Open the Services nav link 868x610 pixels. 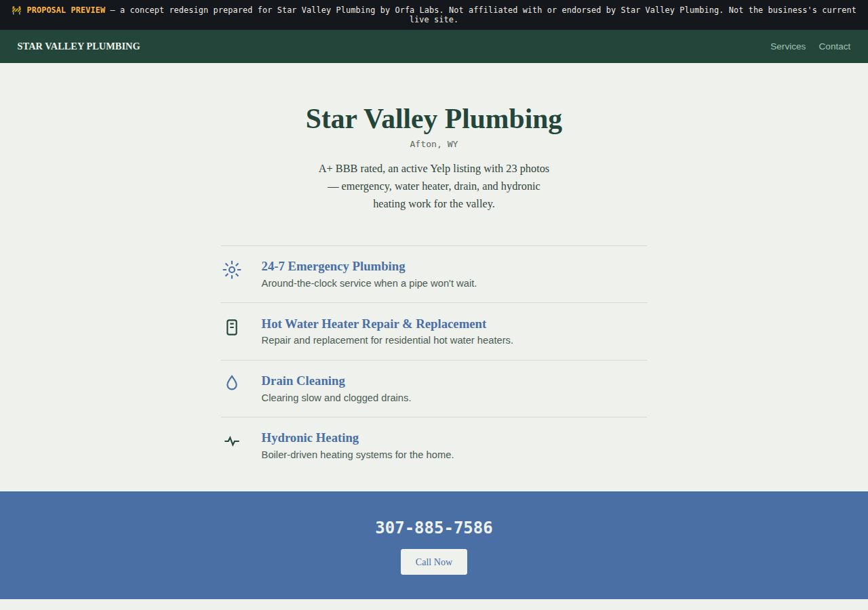click(788, 46)
